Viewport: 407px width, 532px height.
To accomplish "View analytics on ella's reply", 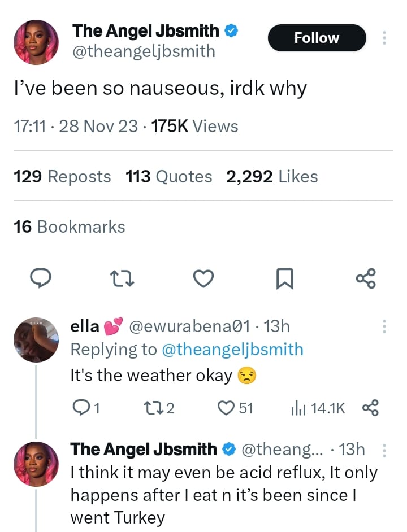I will tap(297, 407).
